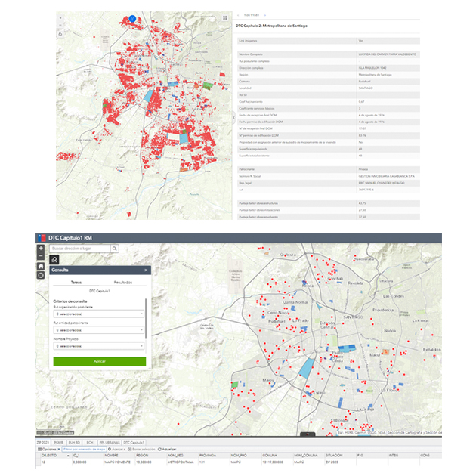Image resolution: width=476 pixels, height=476 pixels.
Task: Click the home extent icon
Action: click(41, 266)
